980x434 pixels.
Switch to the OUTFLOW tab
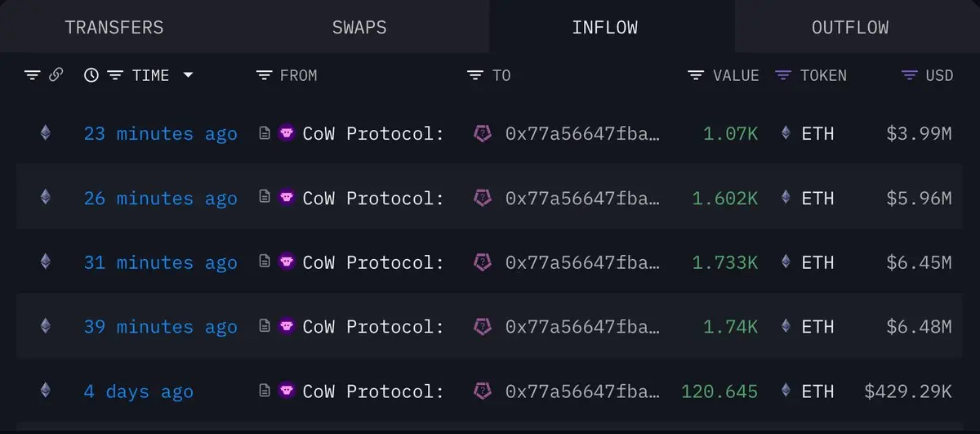(x=850, y=27)
